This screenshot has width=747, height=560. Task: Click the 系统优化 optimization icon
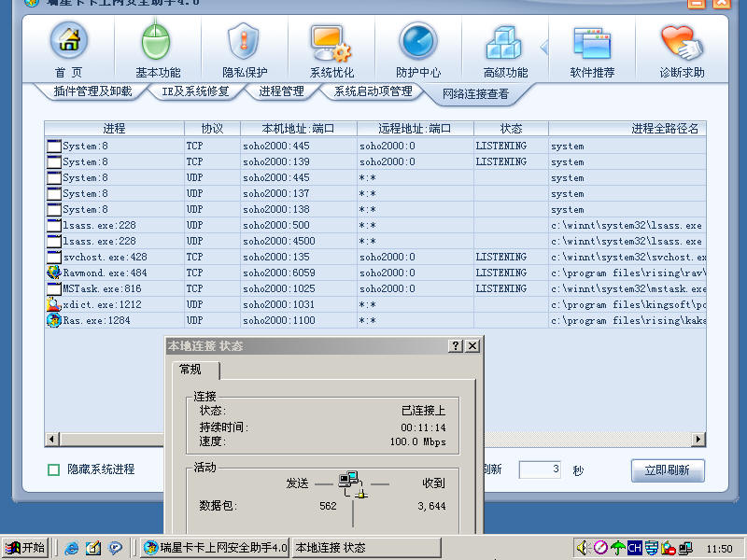[x=331, y=43]
